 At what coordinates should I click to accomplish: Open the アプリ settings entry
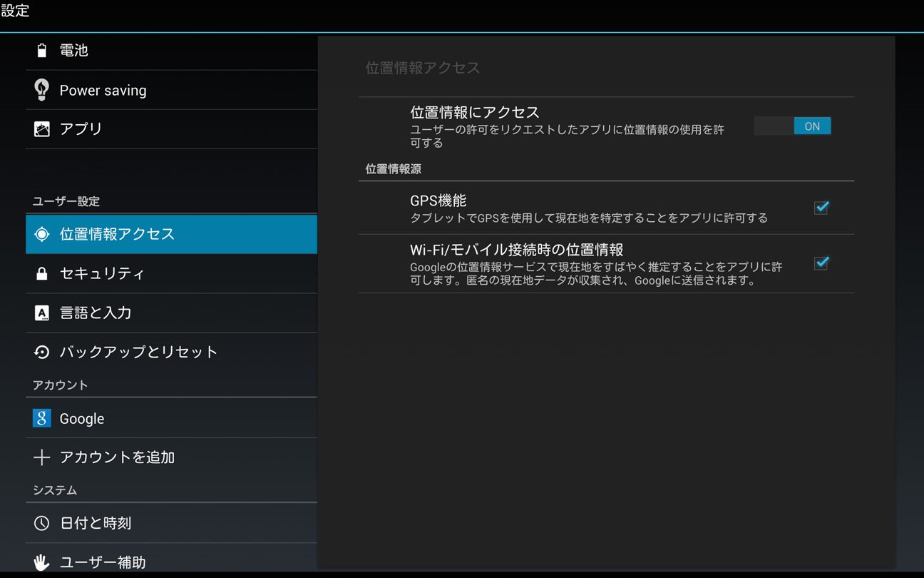pos(171,129)
